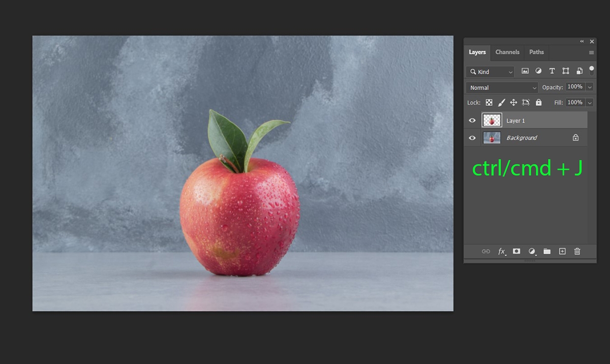Screen dimensions: 610x364
Task: Expand the Fill slider arrow
Action: [x=590, y=103]
